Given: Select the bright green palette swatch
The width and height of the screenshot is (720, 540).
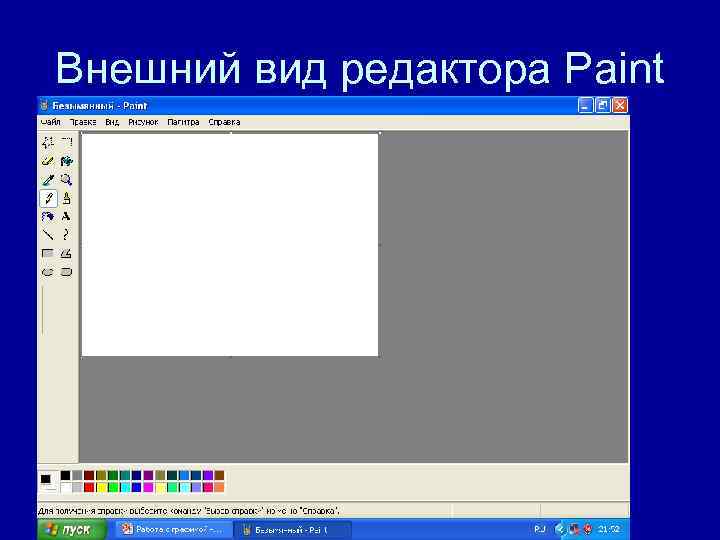Looking at the screenshot, I should pos(113,487).
